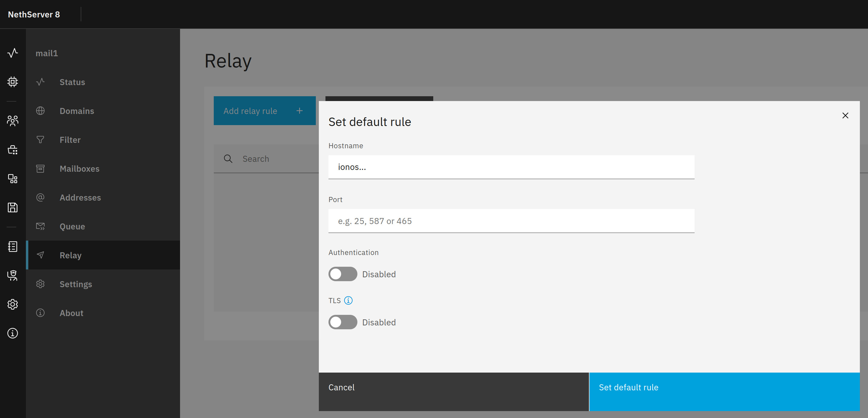This screenshot has width=868, height=418.
Task: Open cluster settings gear in left rail
Action: pyautogui.click(x=12, y=304)
